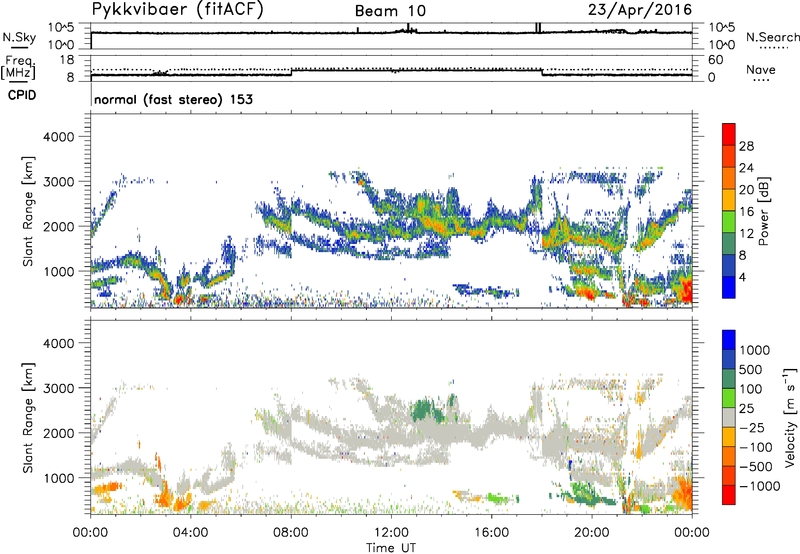The width and height of the screenshot is (800, 554).
Task: Click the yellow 16–20 dB power color segment
Action: click(x=729, y=200)
